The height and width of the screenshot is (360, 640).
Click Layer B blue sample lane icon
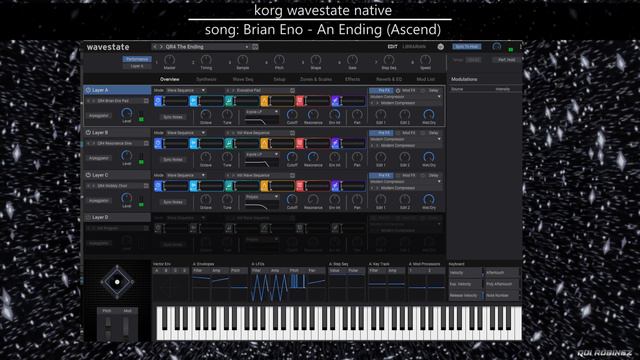click(158, 143)
